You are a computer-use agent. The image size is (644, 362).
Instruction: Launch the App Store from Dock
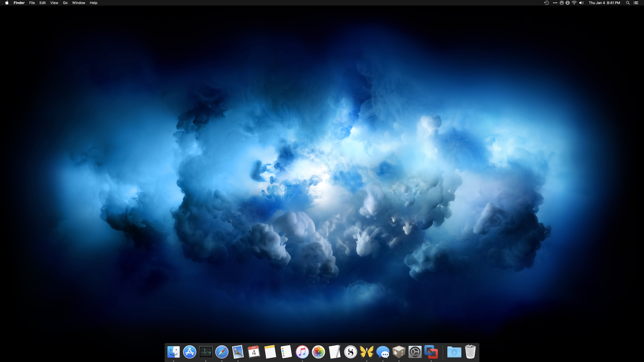tap(190, 352)
